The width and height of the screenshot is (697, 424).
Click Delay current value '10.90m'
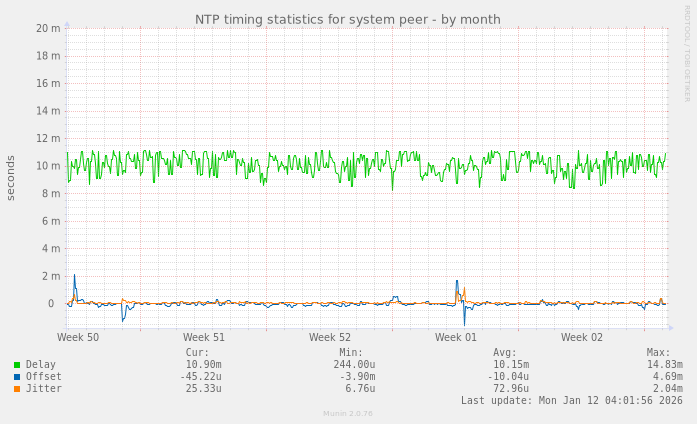click(204, 365)
